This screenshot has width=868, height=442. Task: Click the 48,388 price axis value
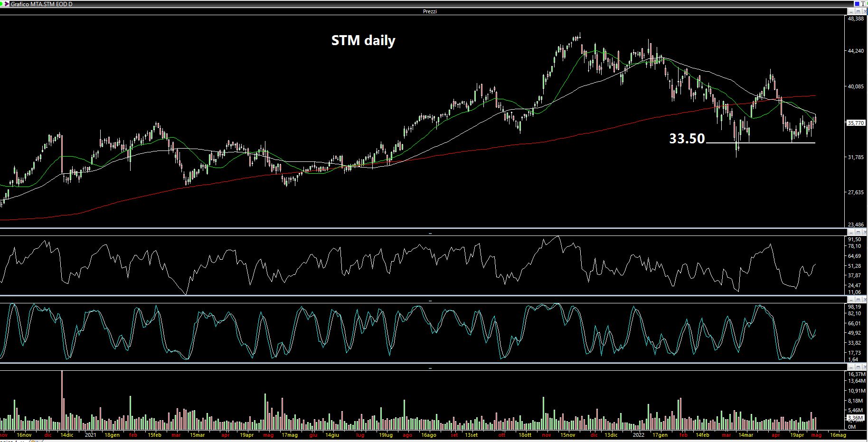point(856,19)
